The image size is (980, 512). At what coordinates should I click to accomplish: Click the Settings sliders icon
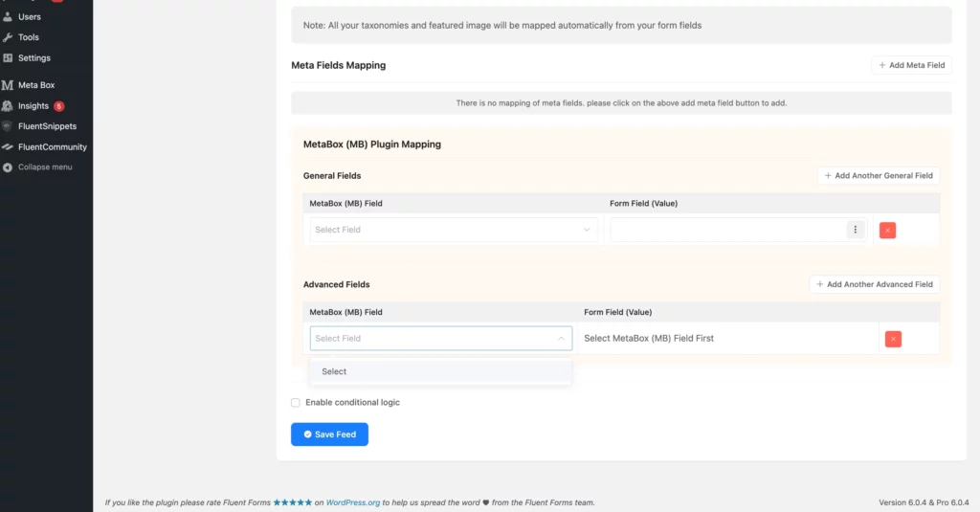coord(8,58)
